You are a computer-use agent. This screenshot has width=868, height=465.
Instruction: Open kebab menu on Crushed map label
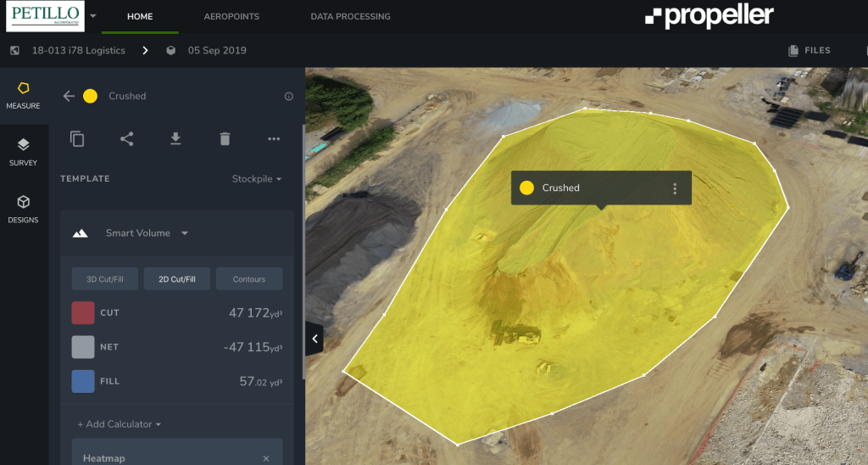(675, 188)
